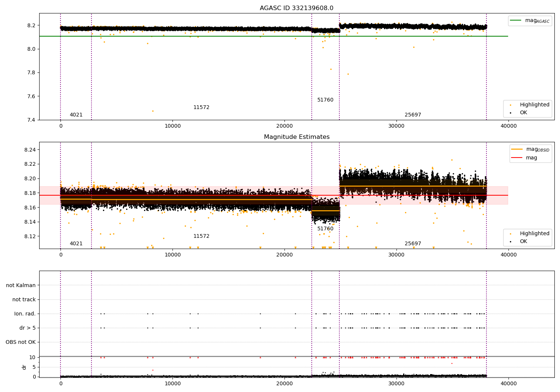
Task: Click the 10000 x-tick under Magnitude Estimates plot
Action: click(x=172, y=255)
